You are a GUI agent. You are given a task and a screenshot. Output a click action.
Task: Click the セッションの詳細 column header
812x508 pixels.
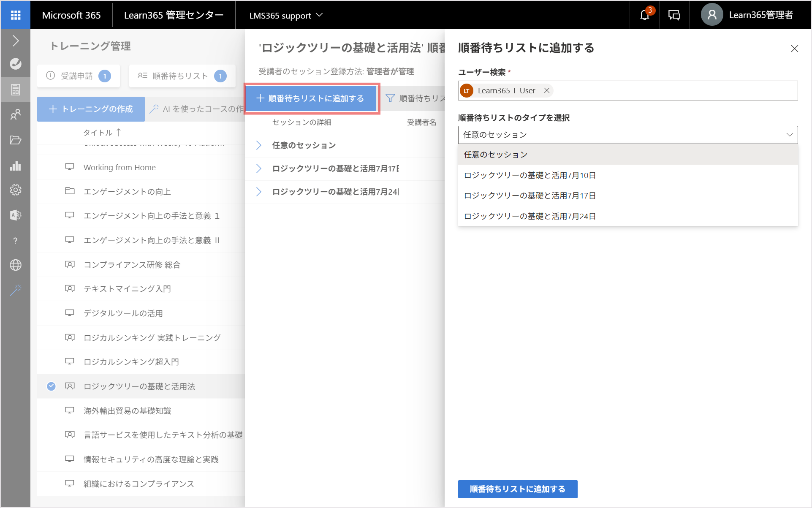tap(301, 122)
